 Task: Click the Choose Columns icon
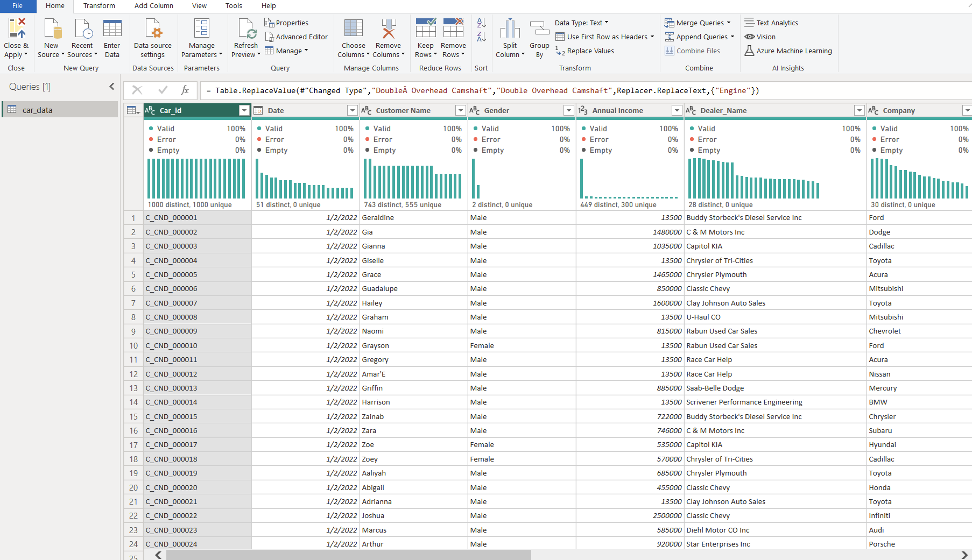(x=354, y=28)
